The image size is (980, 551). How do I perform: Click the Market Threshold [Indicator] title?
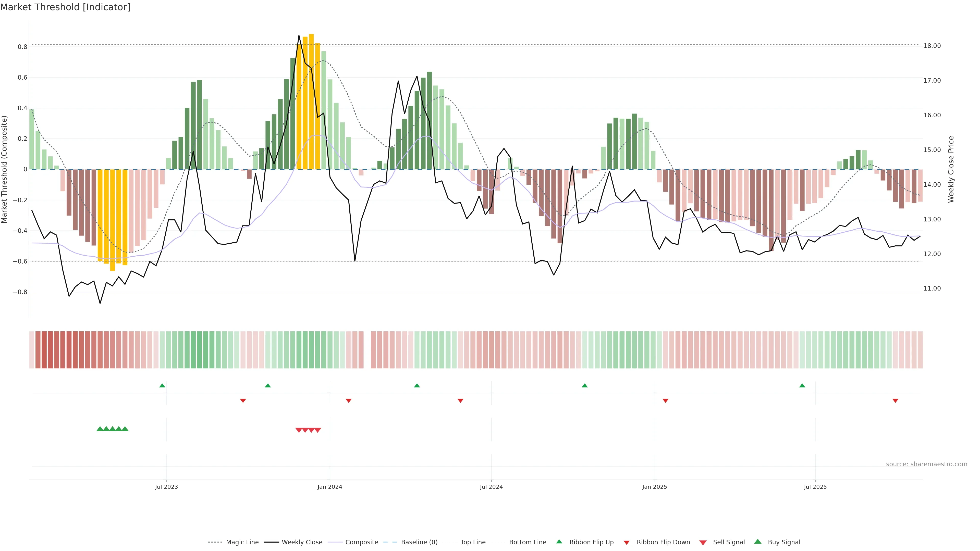pos(65,7)
